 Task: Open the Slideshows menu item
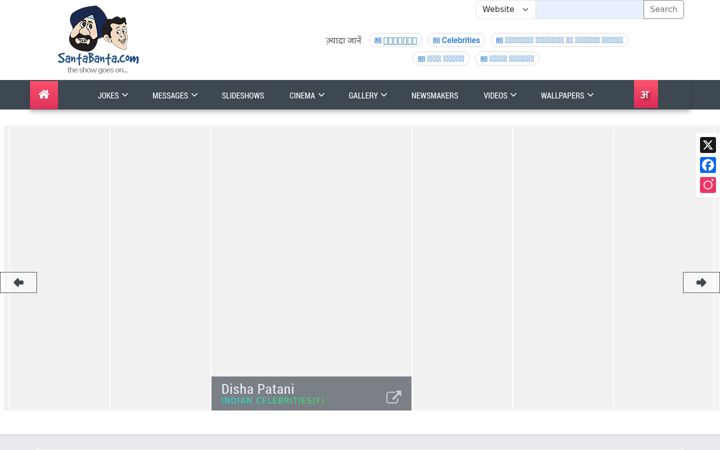242,95
